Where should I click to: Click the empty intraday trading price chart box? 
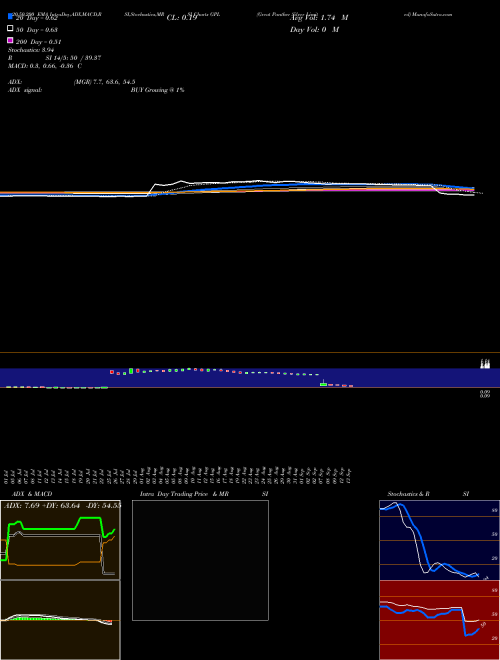click(200, 560)
